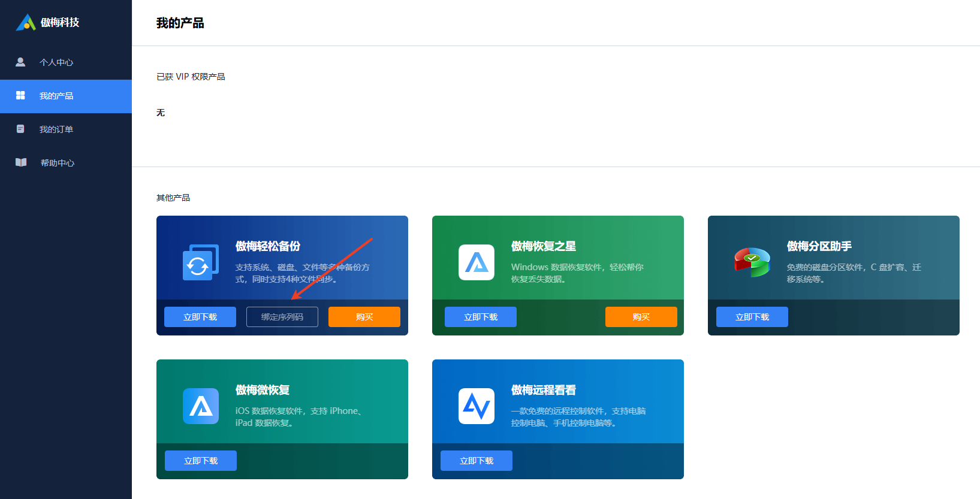Click the 帮助中心 book icon
The height and width of the screenshot is (499, 980).
21,162
